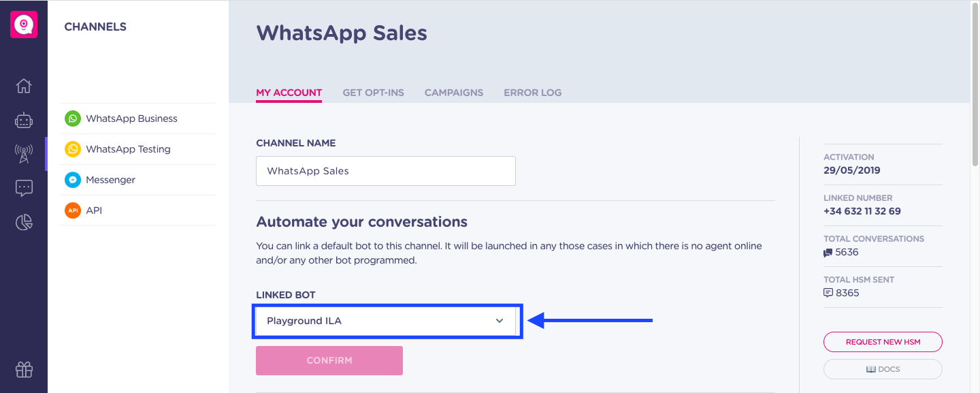Click the Channel Name input field
The width and height of the screenshot is (980, 393).
coord(386,171)
